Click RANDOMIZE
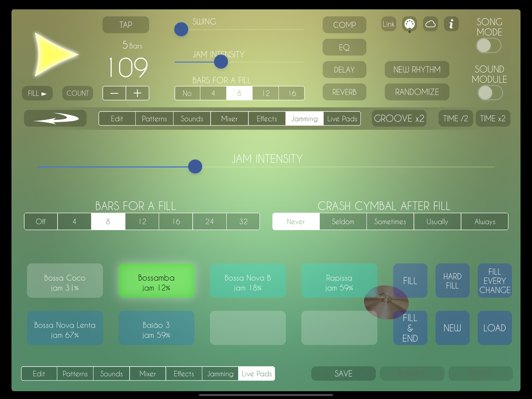 (x=417, y=92)
